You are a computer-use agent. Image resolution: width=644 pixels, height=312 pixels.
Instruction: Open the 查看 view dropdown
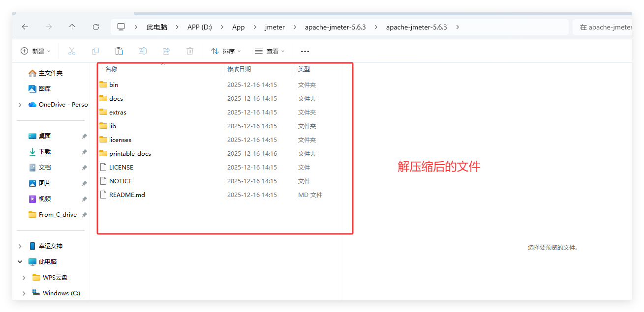(270, 51)
